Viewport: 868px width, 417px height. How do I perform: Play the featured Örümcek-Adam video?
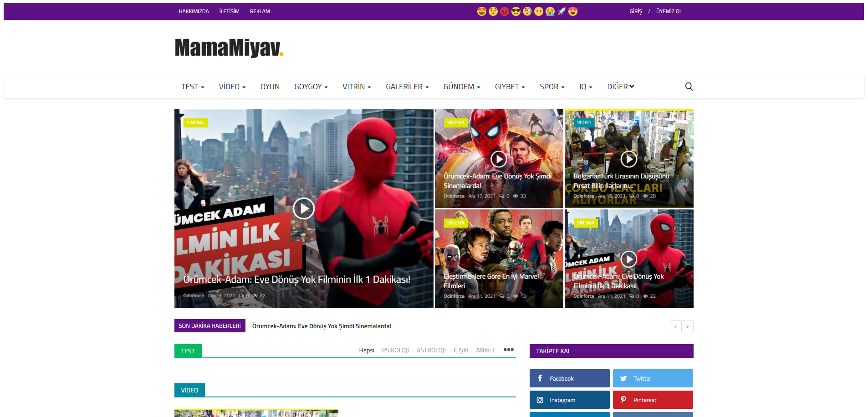304,208
